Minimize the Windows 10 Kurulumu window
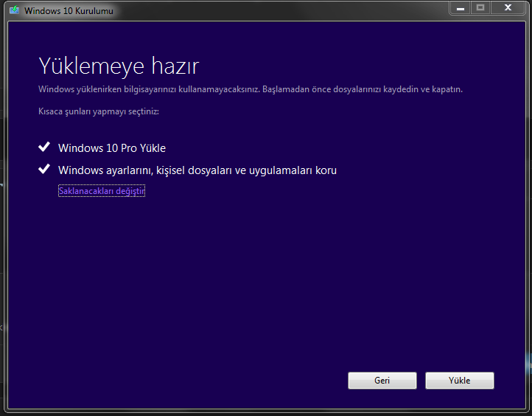 pos(460,8)
